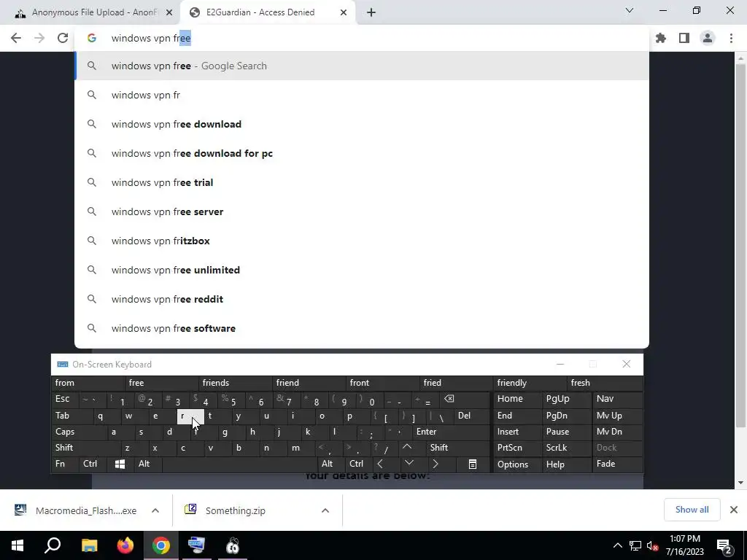Screen dimensions: 747x560
Task: Click the down arrow key on keyboard
Action: coord(409,464)
